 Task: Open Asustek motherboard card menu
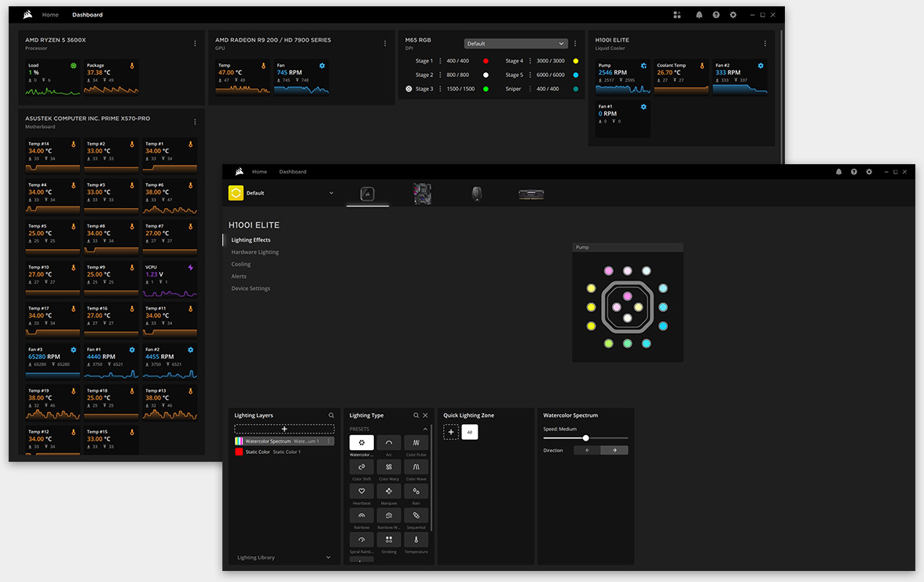click(195, 122)
